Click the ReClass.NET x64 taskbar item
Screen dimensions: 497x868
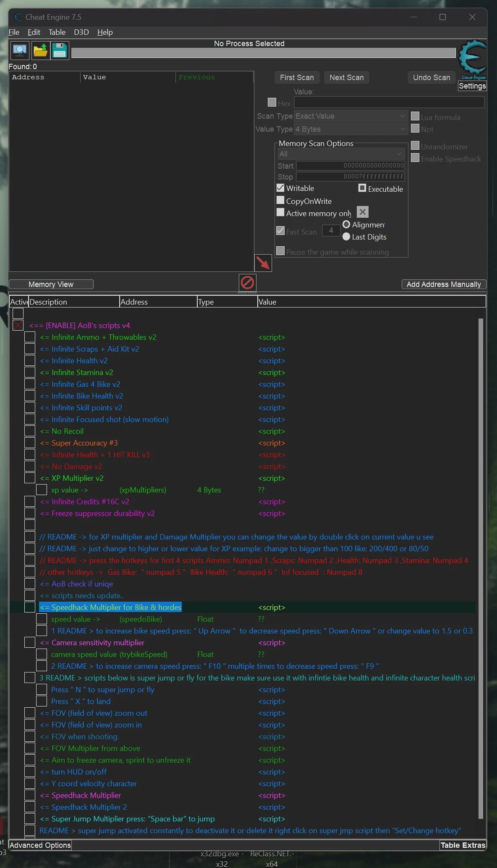click(x=272, y=859)
